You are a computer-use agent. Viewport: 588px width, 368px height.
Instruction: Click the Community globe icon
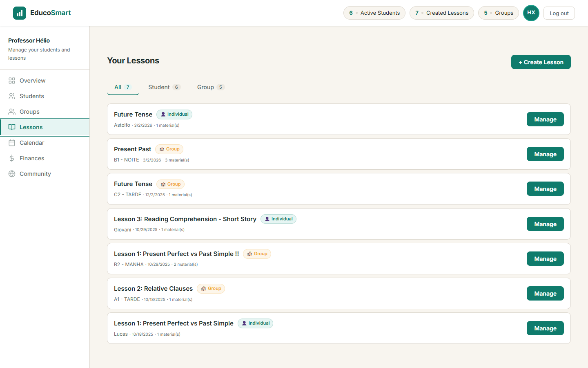point(12,174)
